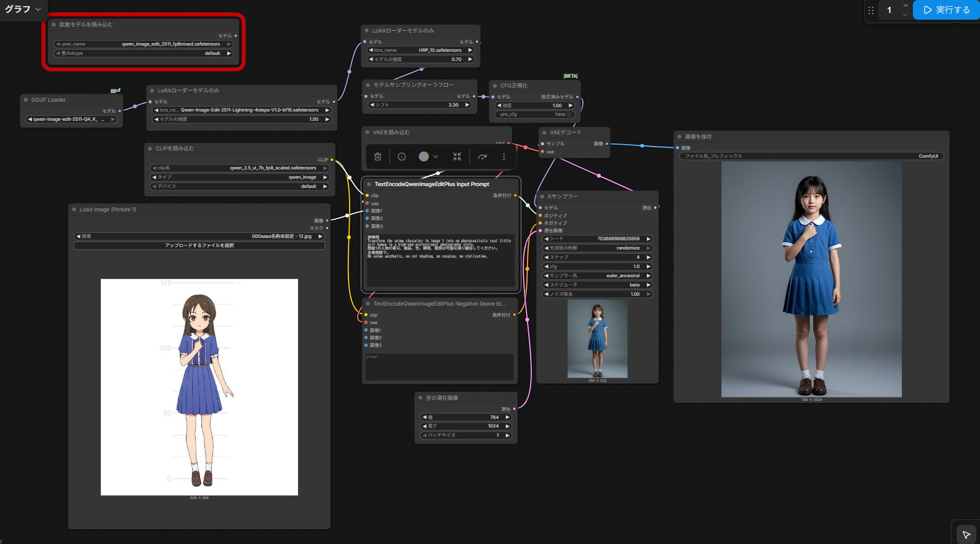This screenshot has width=980, height=544.
Task: Next image file arrow in Load Image node
Action: point(321,236)
